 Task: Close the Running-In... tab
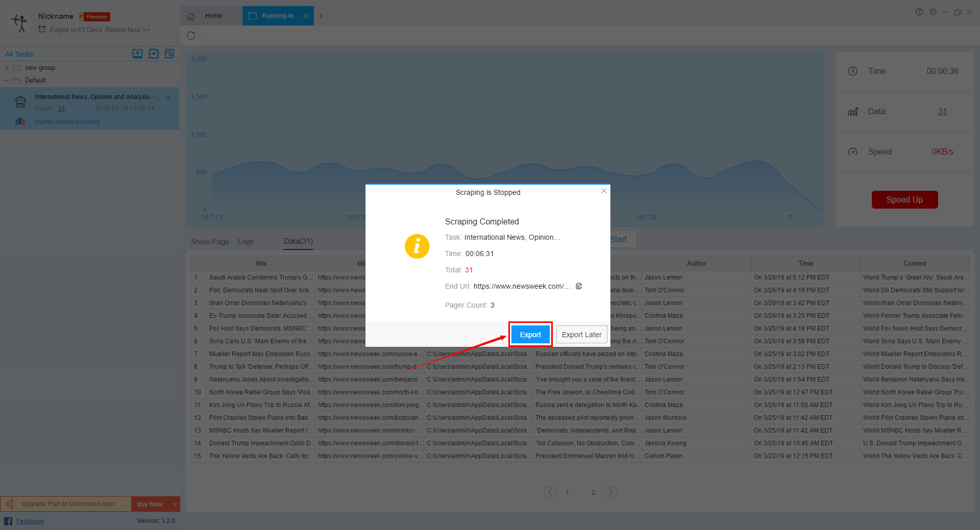tap(306, 16)
